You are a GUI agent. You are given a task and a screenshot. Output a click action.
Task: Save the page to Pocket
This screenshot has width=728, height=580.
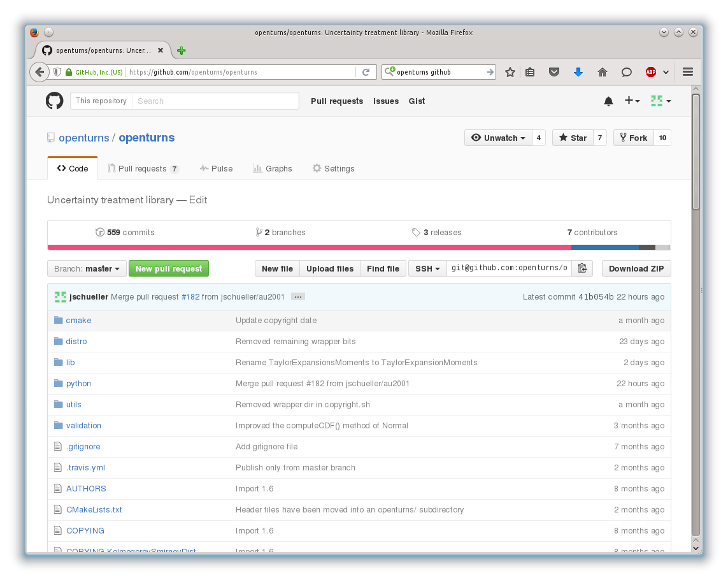554,72
